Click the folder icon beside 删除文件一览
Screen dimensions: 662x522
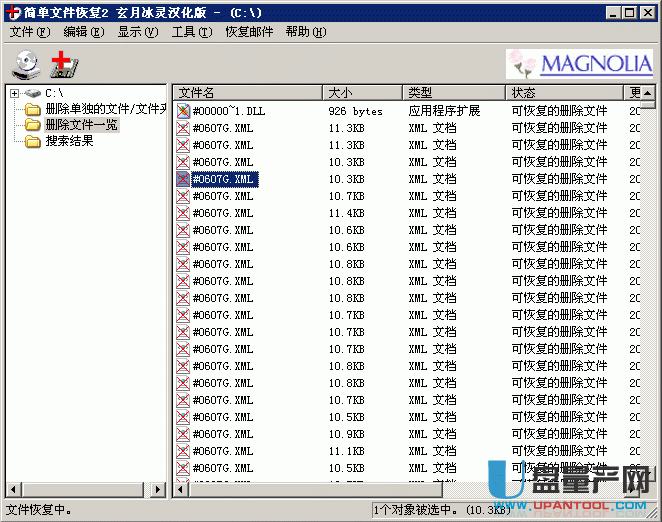(33, 125)
